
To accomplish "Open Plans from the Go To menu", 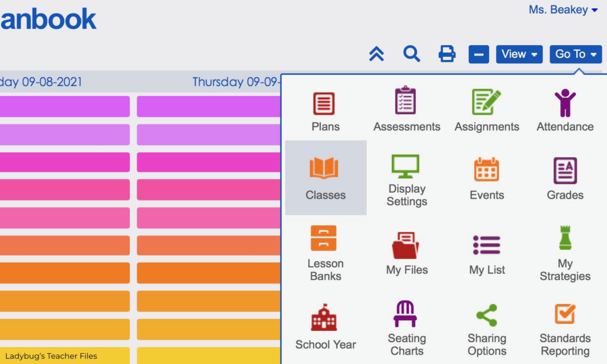I will [325, 110].
